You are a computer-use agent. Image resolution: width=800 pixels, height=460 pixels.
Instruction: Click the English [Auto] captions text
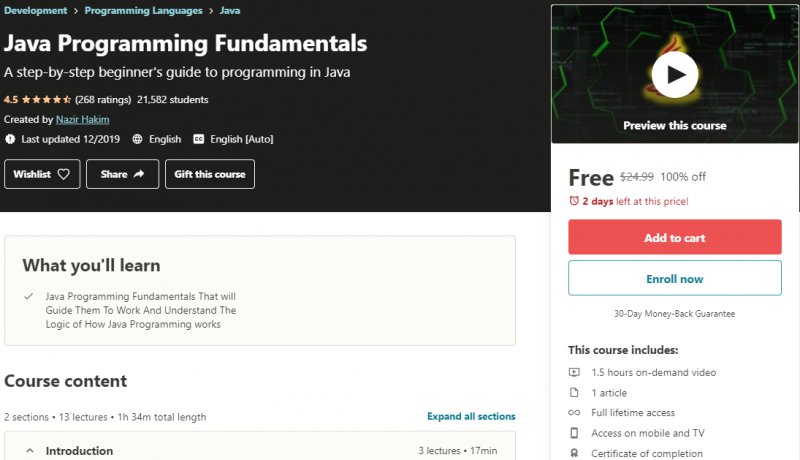click(242, 139)
